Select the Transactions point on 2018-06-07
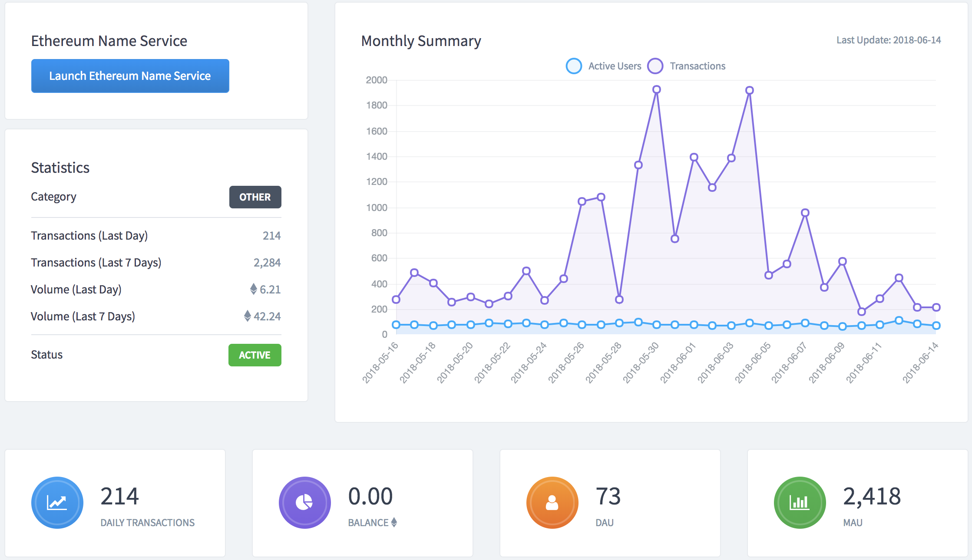 [x=805, y=213]
